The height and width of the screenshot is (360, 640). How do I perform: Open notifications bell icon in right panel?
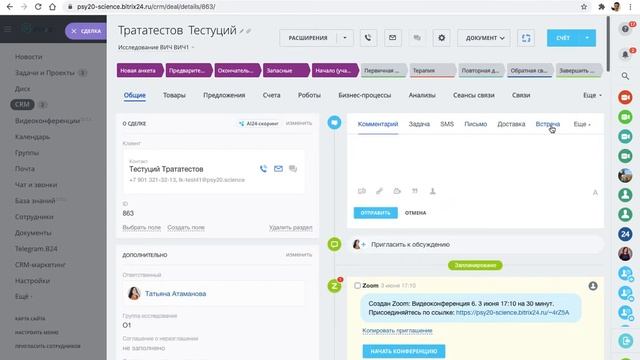coord(625,54)
